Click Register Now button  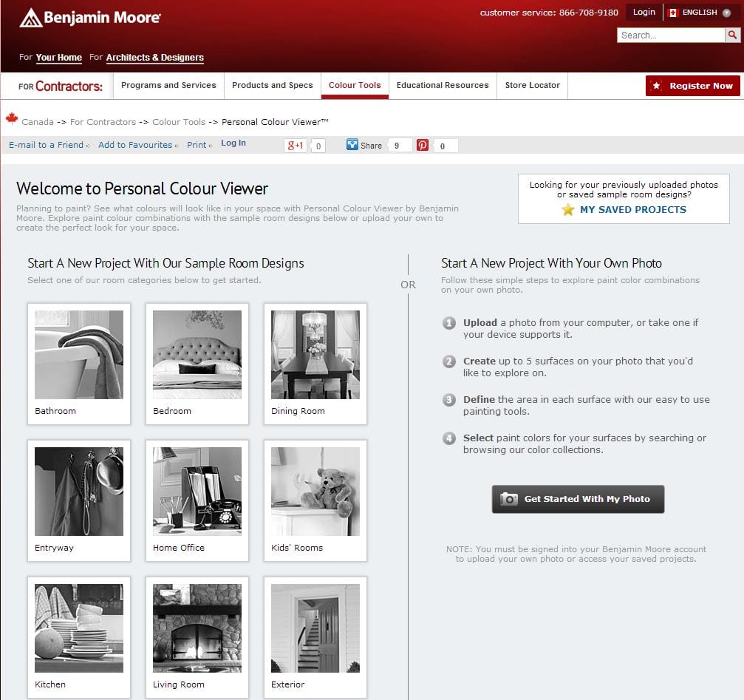point(692,86)
